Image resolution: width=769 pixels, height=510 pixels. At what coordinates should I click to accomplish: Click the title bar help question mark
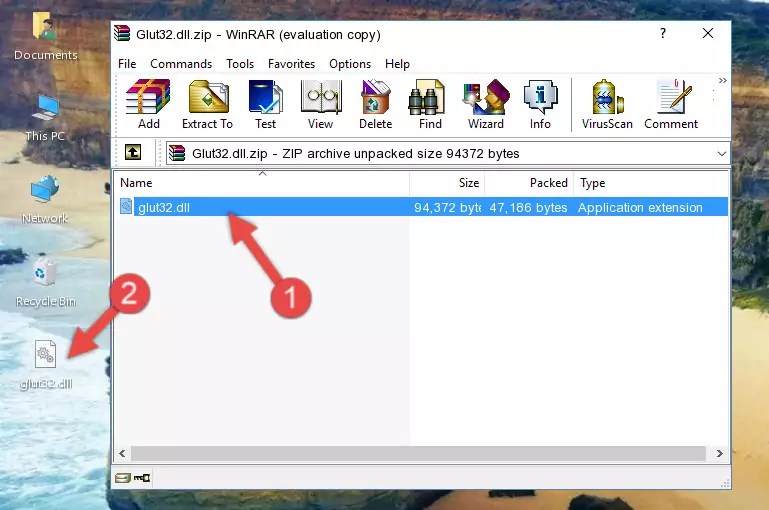click(663, 33)
